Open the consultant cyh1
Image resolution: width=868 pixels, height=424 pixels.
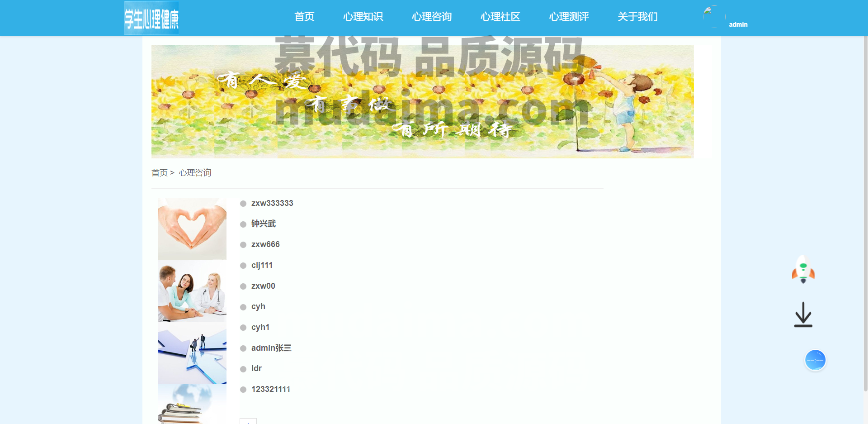(260, 327)
